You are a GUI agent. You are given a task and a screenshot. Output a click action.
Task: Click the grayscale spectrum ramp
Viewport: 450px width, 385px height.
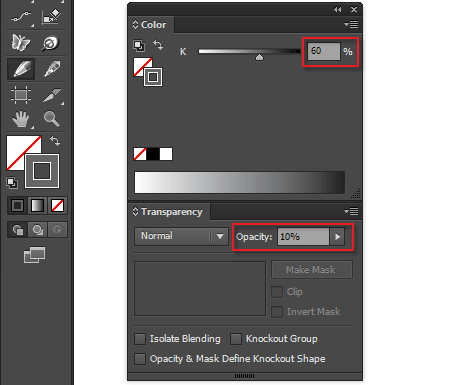click(x=240, y=182)
